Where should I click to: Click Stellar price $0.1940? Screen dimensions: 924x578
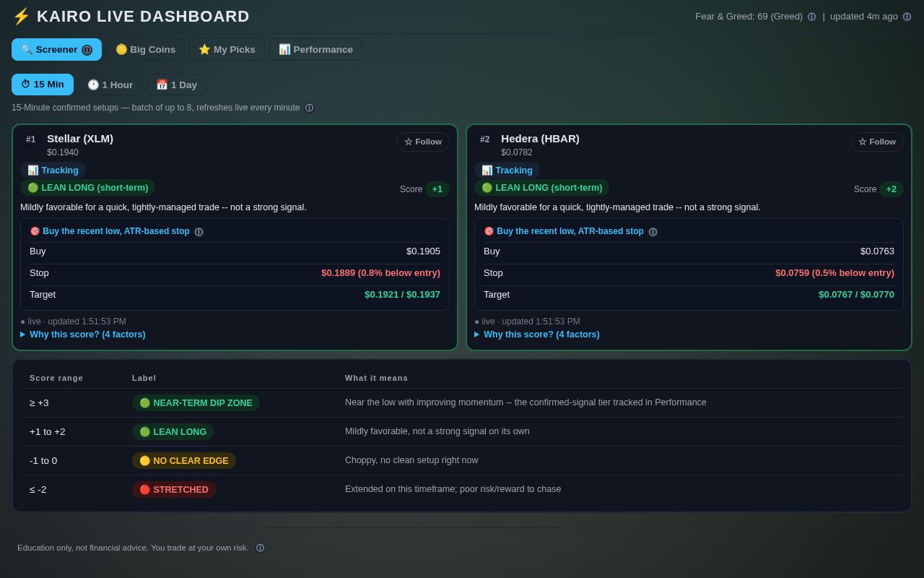click(x=63, y=152)
